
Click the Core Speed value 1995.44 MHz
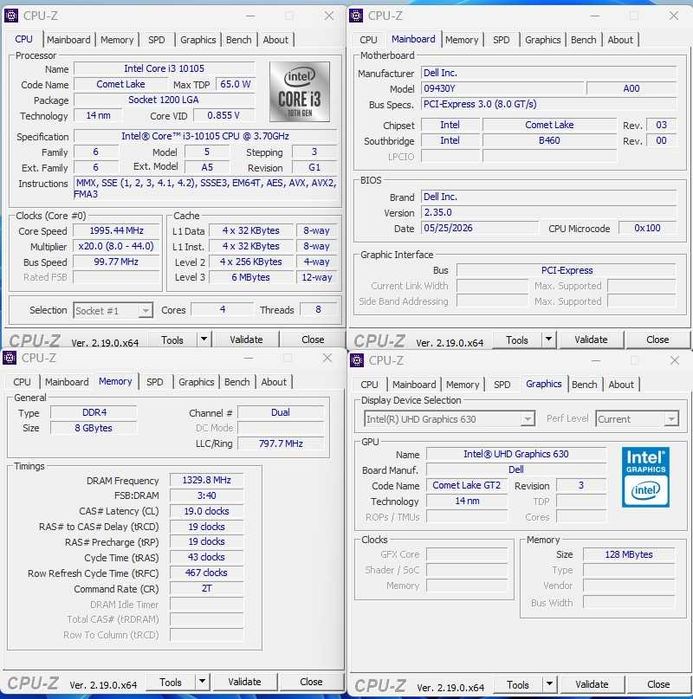coord(116,230)
